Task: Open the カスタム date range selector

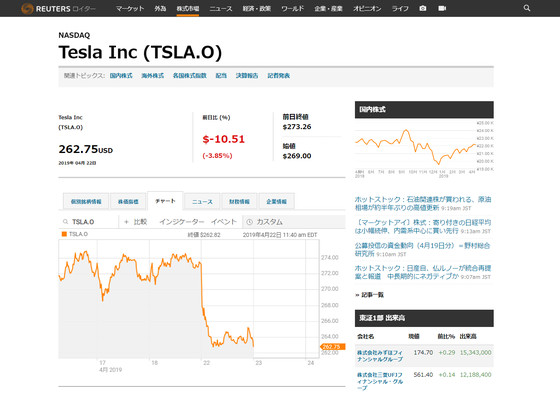Action: 294,222
